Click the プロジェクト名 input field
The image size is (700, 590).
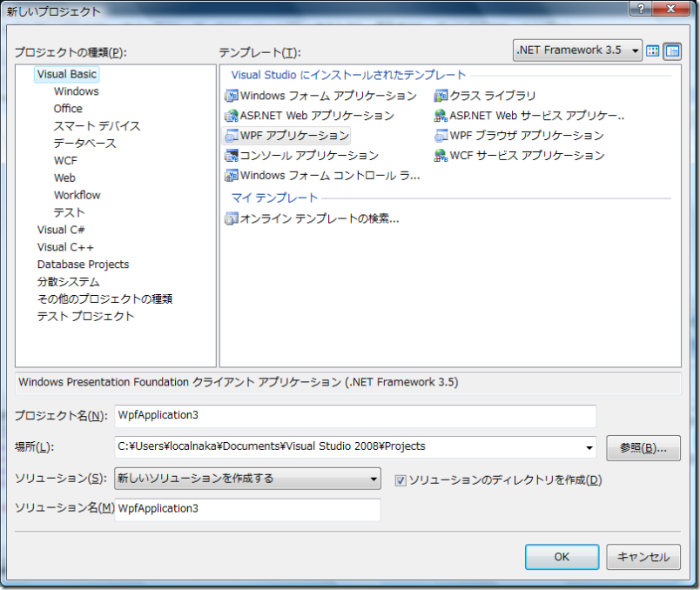coord(355,416)
